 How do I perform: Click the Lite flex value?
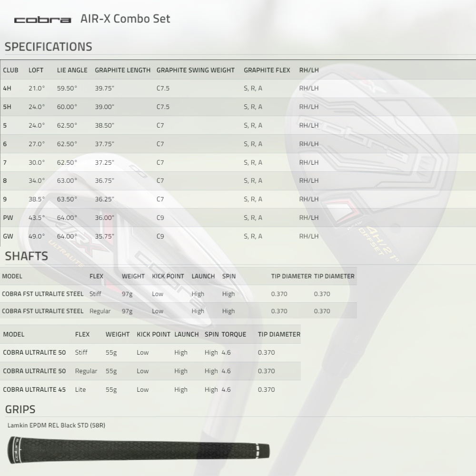click(x=80, y=389)
